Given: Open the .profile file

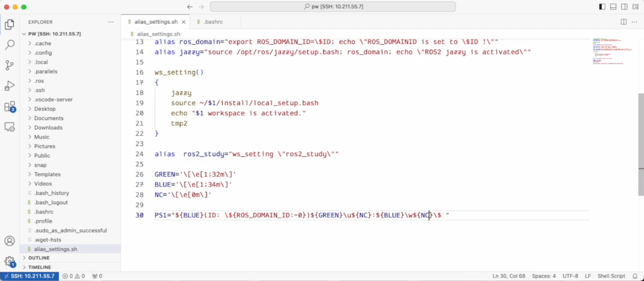Looking at the screenshot, I should 70,221.
